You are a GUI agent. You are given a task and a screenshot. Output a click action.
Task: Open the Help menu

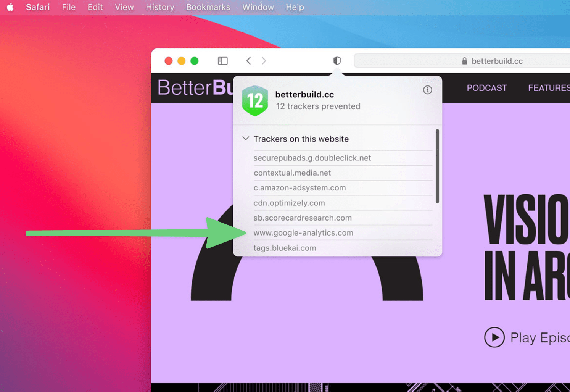[295, 7]
